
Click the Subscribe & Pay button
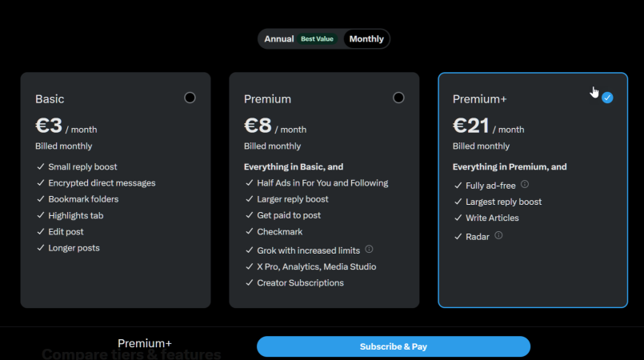(x=393, y=346)
